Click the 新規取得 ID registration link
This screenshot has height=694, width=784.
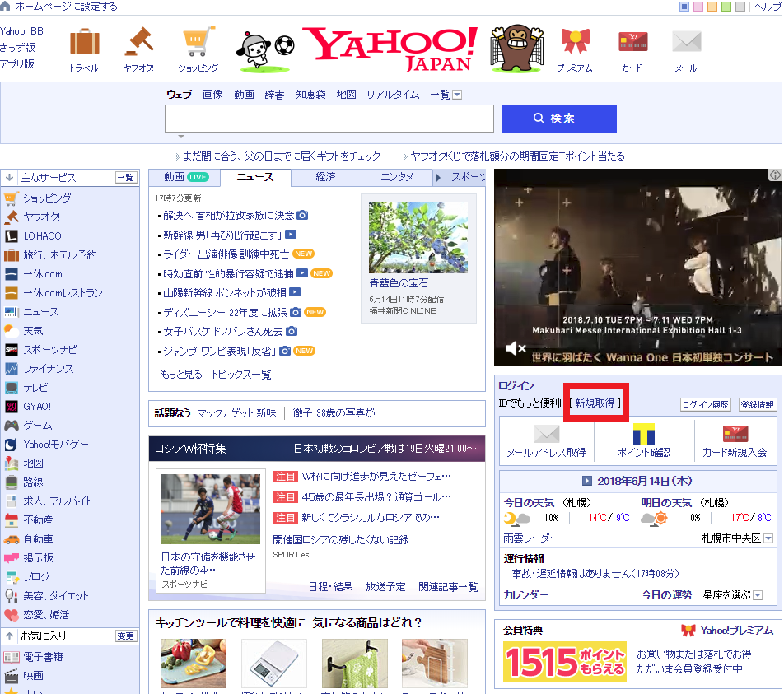(595, 403)
